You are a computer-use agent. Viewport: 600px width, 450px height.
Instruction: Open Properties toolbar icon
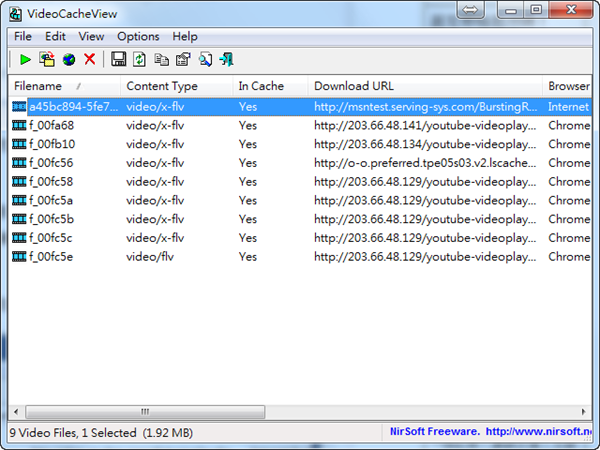tap(183, 60)
